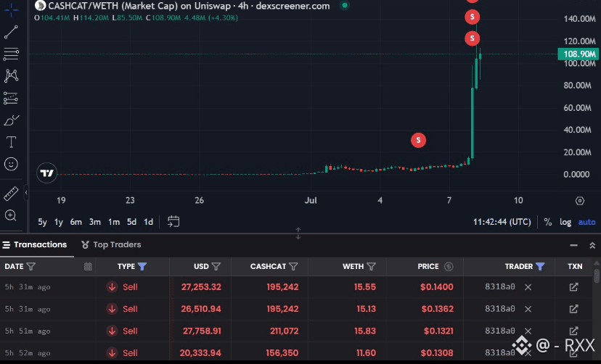
Task: Expand the transactions panel fully
Action: tap(592, 245)
